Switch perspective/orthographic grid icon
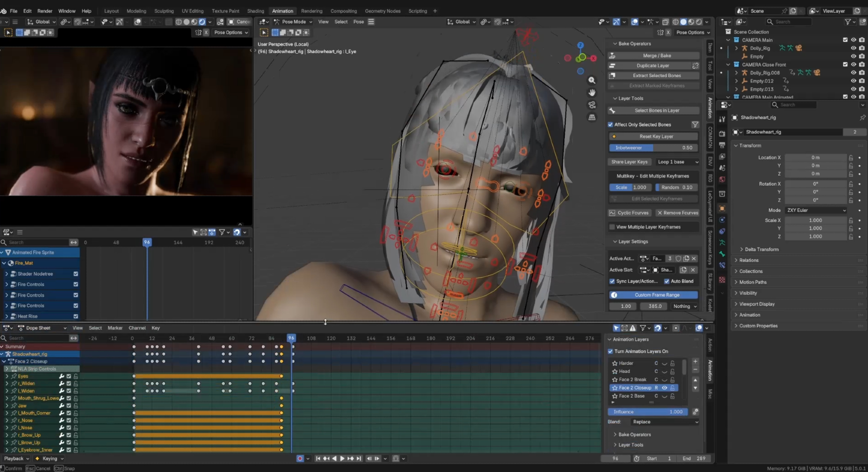 tap(592, 118)
